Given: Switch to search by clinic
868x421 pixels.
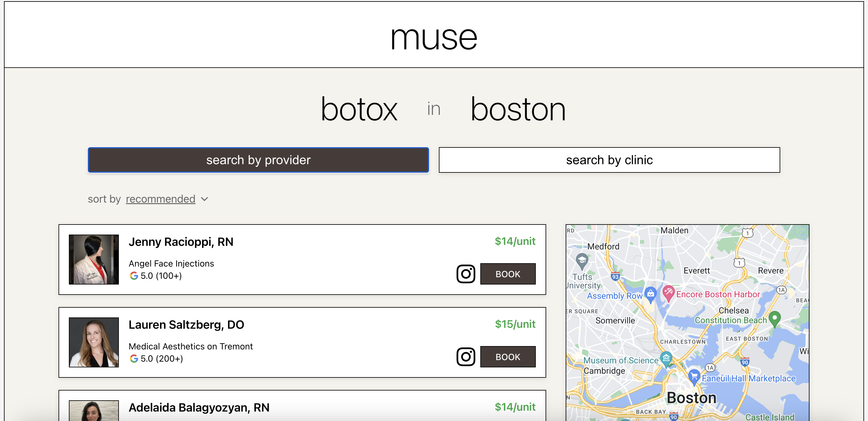Looking at the screenshot, I should point(609,160).
